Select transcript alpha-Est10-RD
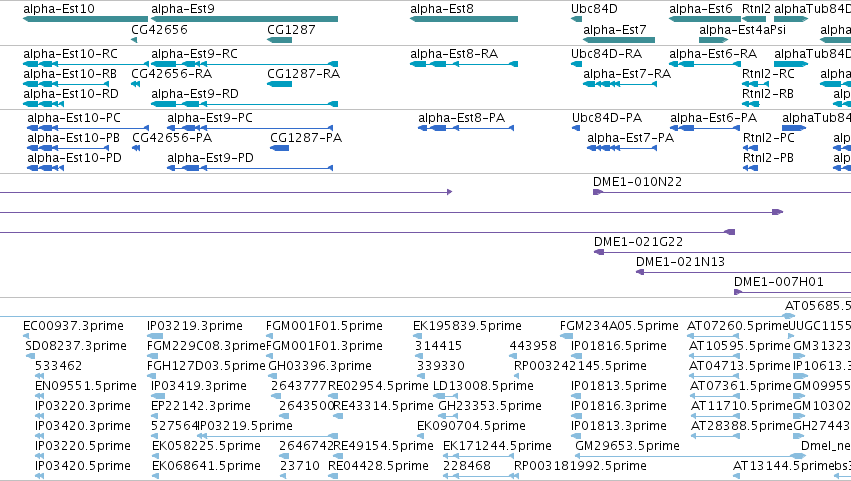Screen dimensions: 851x481 (x=43, y=104)
